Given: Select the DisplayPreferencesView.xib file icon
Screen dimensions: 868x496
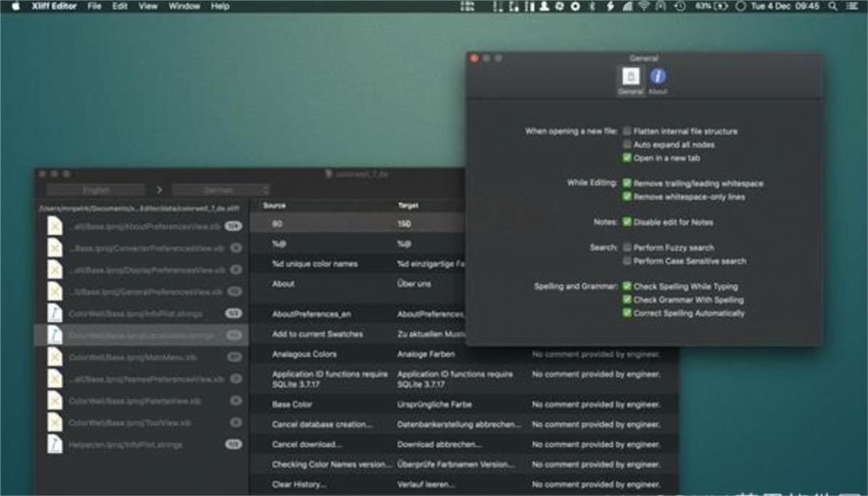Looking at the screenshot, I should pyautogui.click(x=55, y=270).
